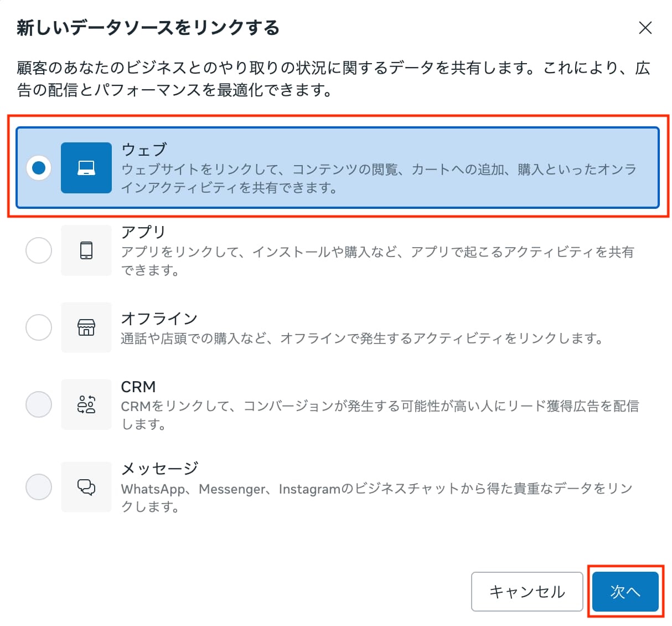672x626 pixels.
Task: Select the アプリ radio button
Action: click(x=39, y=250)
